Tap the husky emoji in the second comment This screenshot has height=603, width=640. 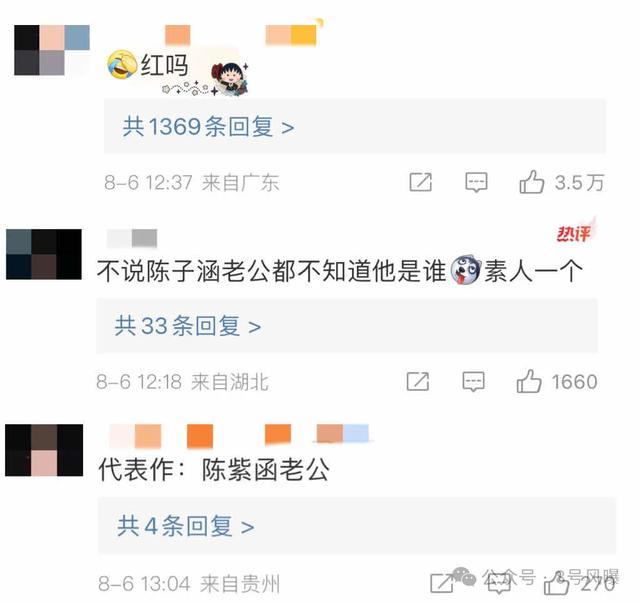(465, 269)
